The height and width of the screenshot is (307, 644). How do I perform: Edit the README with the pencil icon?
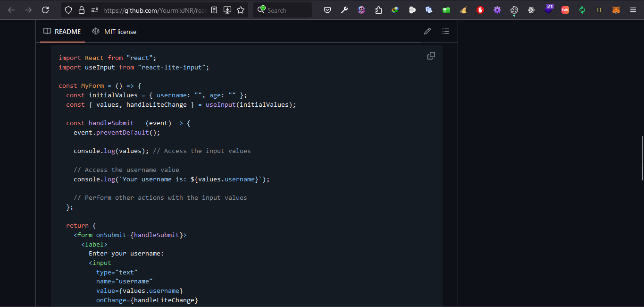[x=427, y=31]
